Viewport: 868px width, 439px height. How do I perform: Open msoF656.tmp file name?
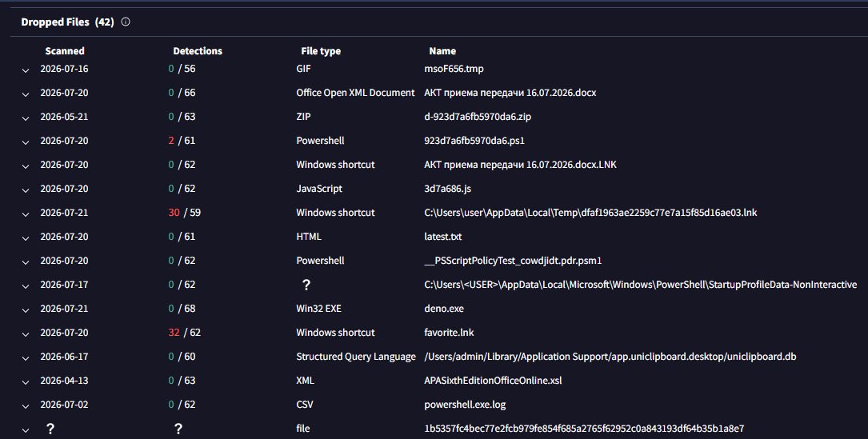[x=454, y=69]
